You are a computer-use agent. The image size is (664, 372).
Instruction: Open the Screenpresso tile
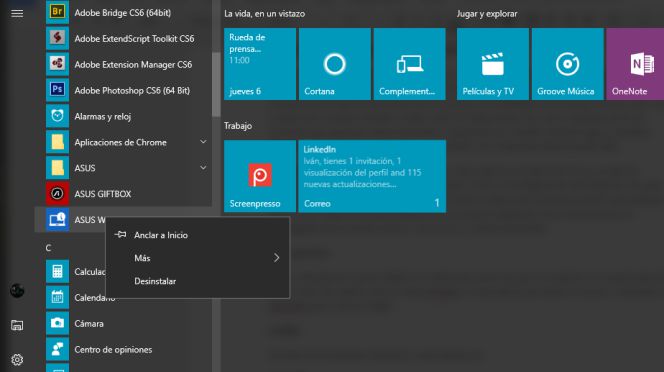[x=260, y=176]
